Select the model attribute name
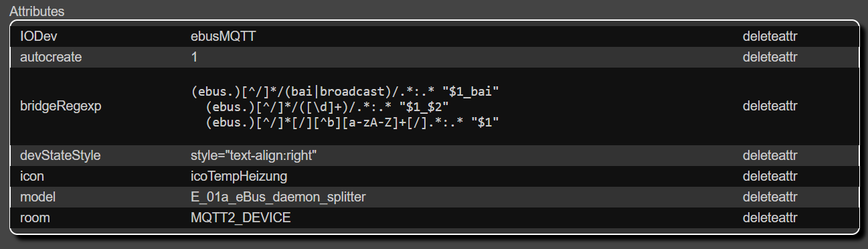Viewport: 868px width, 249px height. (37, 197)
